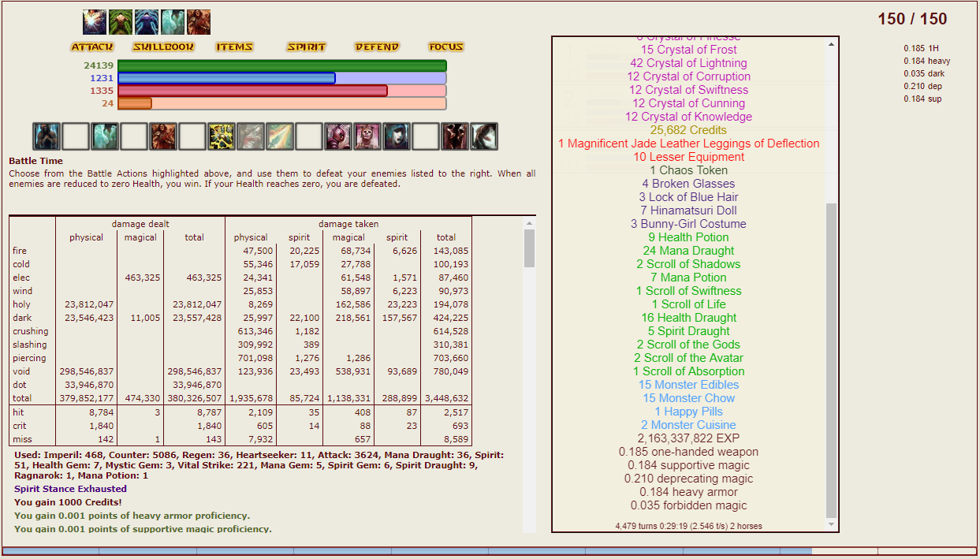Use the dark-haired pale face quickbar skill

pyautogui.click(x=397, y=136)
